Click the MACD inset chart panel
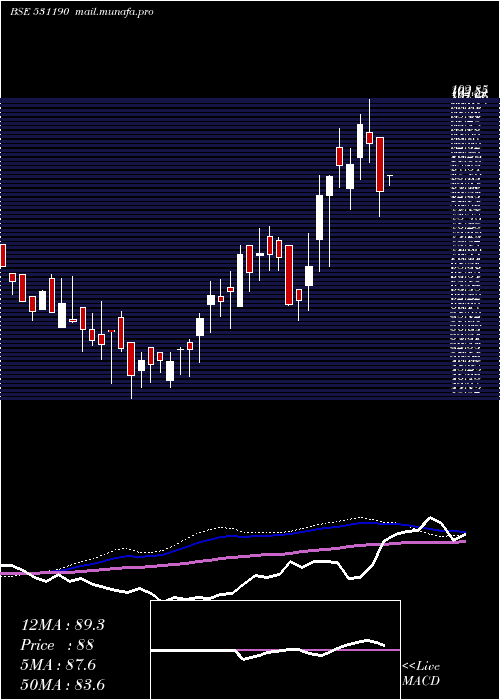 click(x=275, y=650)
